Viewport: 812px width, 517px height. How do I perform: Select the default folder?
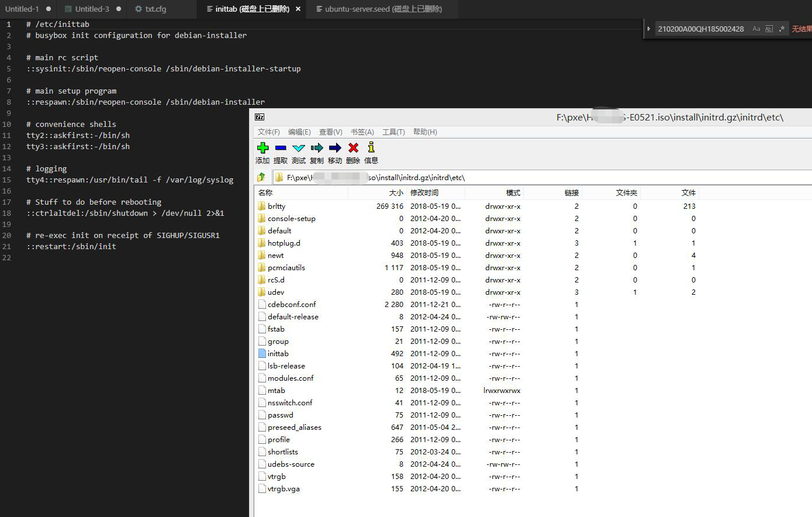point(279,230)
